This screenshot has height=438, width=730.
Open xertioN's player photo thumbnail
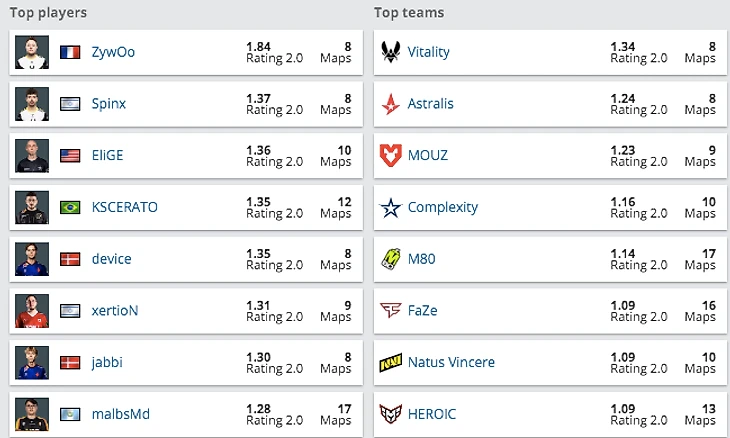pos(32,310)
